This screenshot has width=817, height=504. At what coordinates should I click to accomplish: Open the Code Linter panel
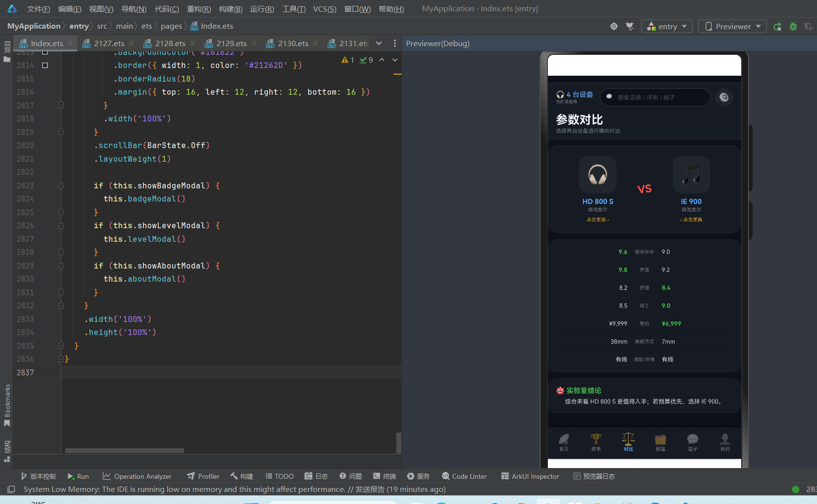click(464, 476)
